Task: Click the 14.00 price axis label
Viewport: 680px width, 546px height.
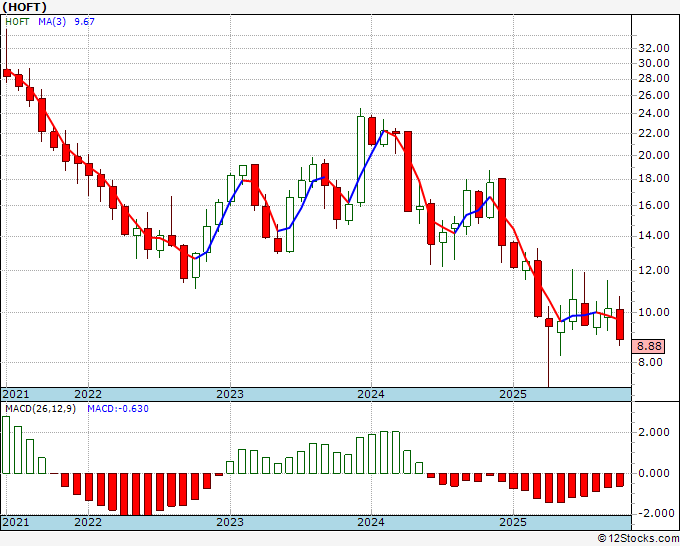Action: (x=654, y=235)
